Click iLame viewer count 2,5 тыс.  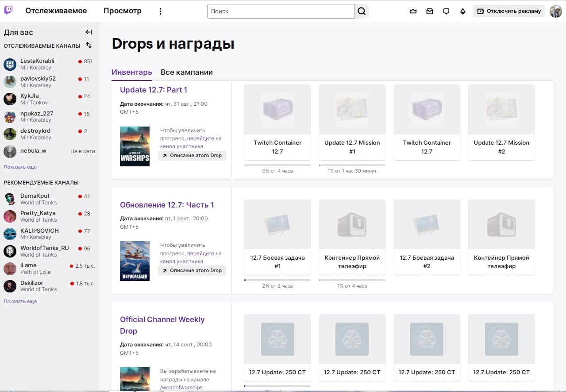tap(85, 266)
